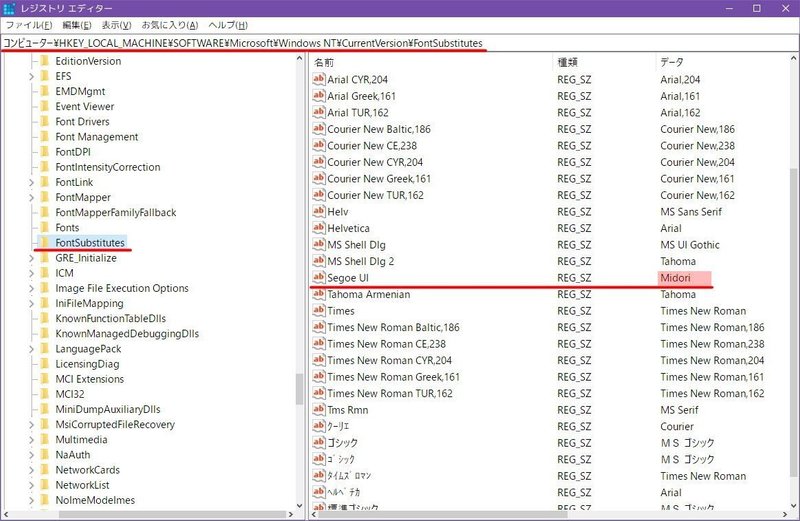Select the Times value name
Viewport: 800px width, 521px height.
tap(341, 311)
